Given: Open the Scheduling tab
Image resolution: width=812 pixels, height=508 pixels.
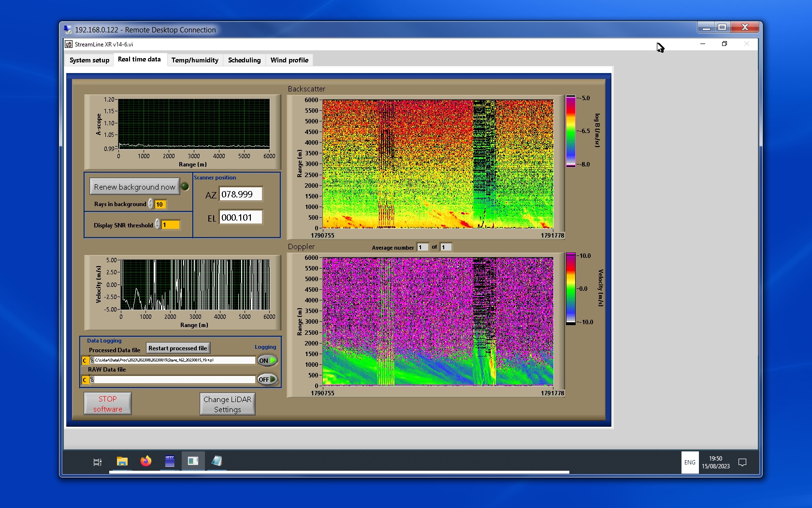Looking at the screenshot, I should tap(244, 60).
